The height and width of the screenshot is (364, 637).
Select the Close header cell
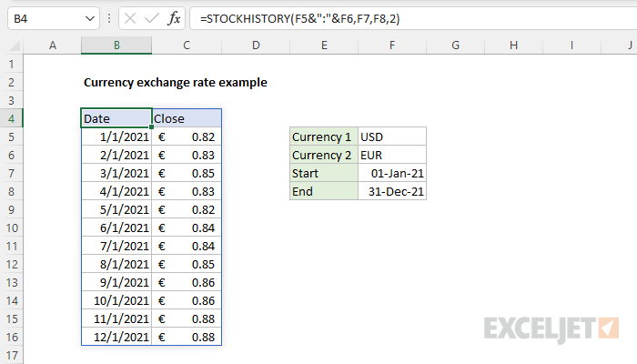pos(187,117)
